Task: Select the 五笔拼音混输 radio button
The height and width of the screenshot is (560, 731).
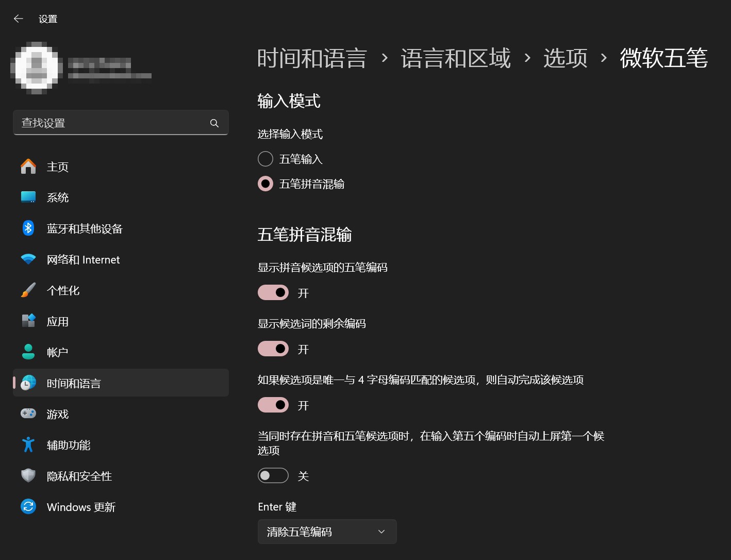Action: (x=265, y=184)
